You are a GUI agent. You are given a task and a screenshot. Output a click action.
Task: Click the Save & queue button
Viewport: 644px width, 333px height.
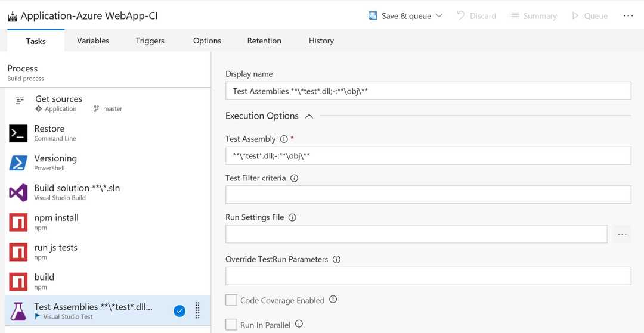(x=400, y=16)
